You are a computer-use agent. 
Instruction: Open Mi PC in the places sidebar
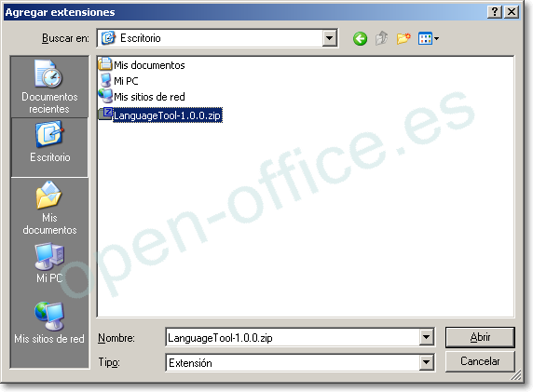click(49, 264)
